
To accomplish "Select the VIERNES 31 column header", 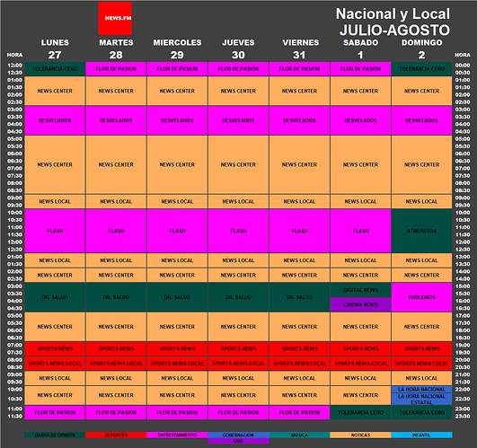I will pyautogui.click(x=300, y=48).
